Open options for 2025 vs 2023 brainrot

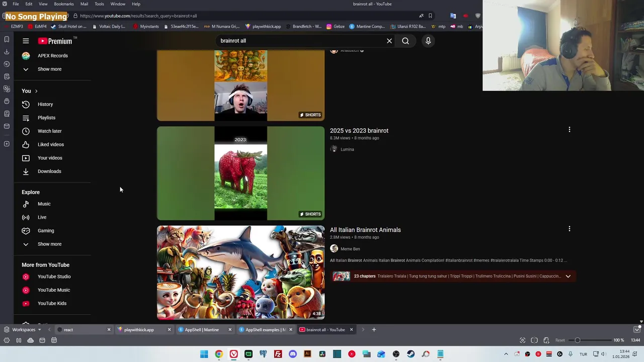coord(570,130)
